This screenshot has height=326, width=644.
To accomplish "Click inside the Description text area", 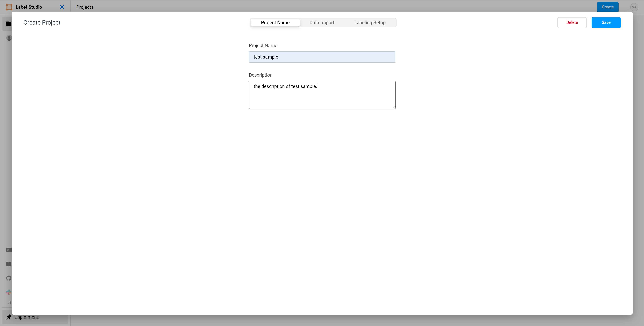I will point(322,95).
